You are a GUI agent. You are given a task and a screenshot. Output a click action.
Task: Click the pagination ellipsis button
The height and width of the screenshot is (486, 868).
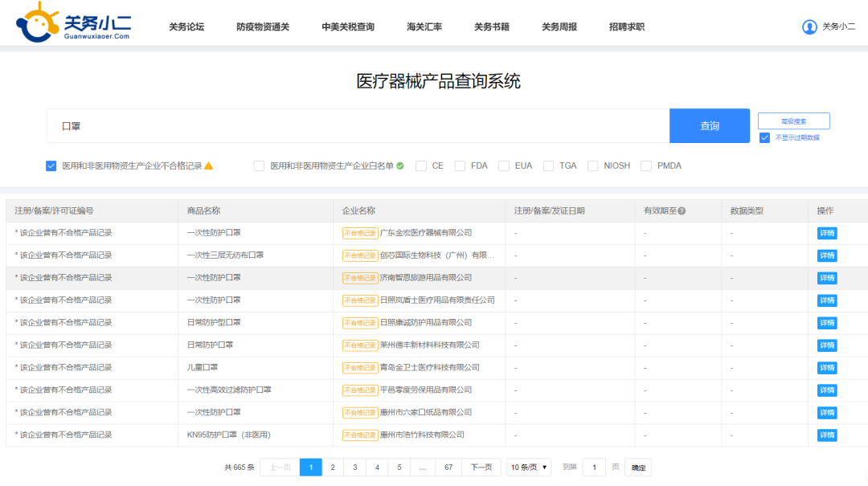click(x=423, y=468)
